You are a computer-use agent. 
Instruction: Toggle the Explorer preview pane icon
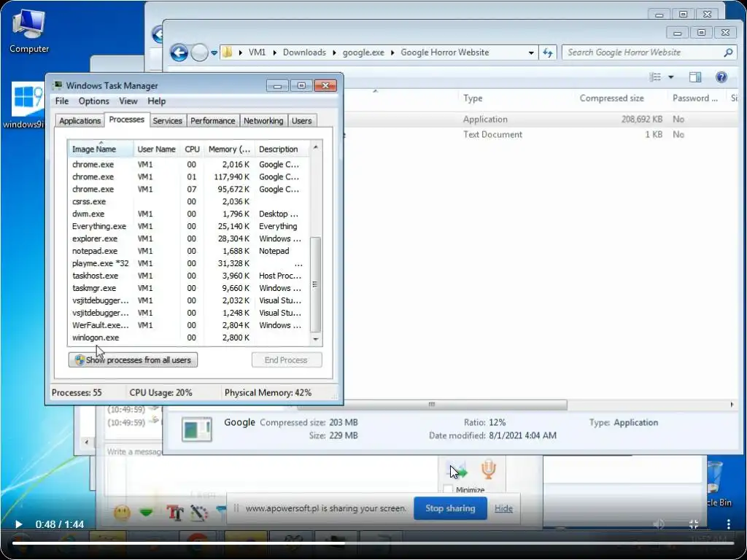pyautogui.click(x=695, y=77)
